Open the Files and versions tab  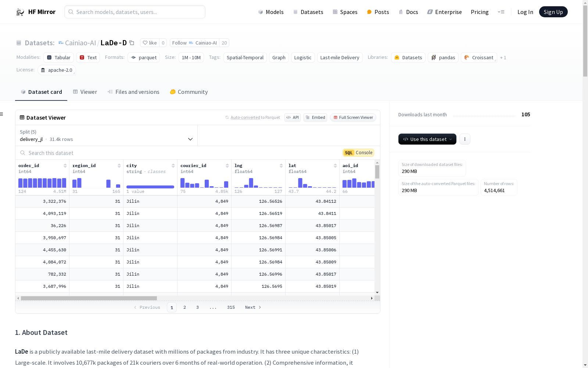133,92
